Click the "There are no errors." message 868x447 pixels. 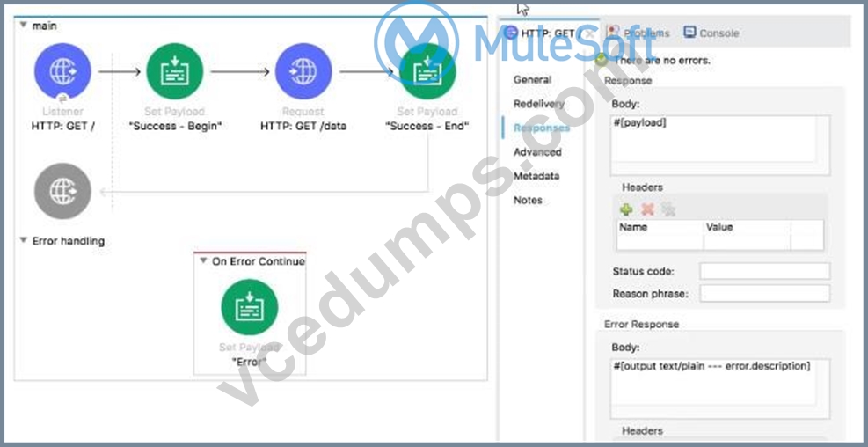tap(662, 61)
